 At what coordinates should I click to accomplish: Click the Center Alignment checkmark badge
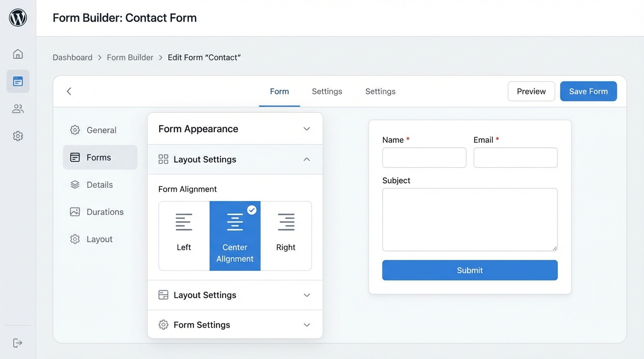tap(252, 210)
